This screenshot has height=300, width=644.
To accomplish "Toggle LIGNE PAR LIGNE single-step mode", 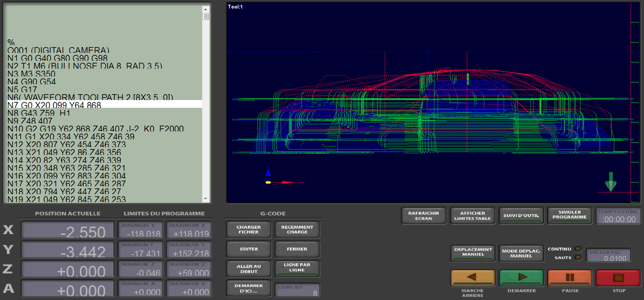I will coord(297,268).
